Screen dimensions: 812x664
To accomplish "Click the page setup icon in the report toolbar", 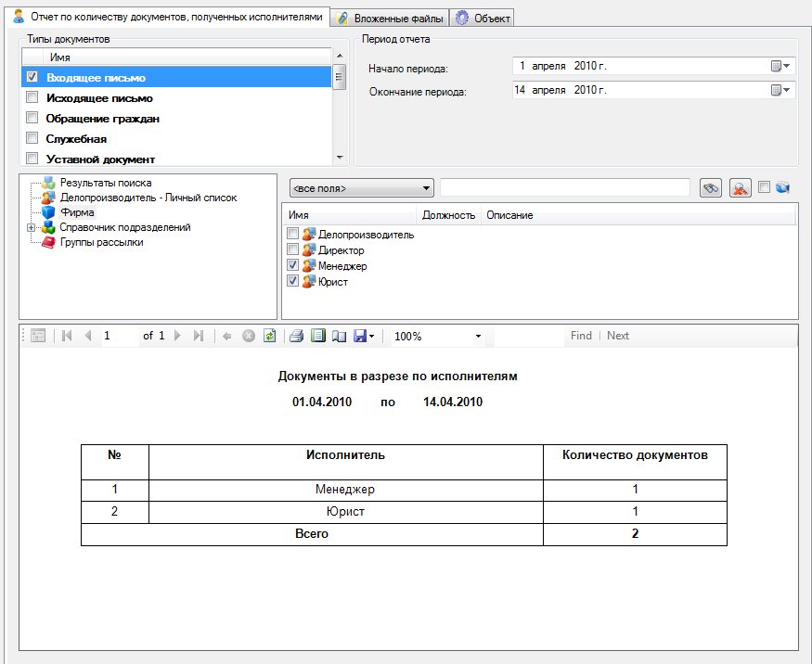I will point(339,336).
